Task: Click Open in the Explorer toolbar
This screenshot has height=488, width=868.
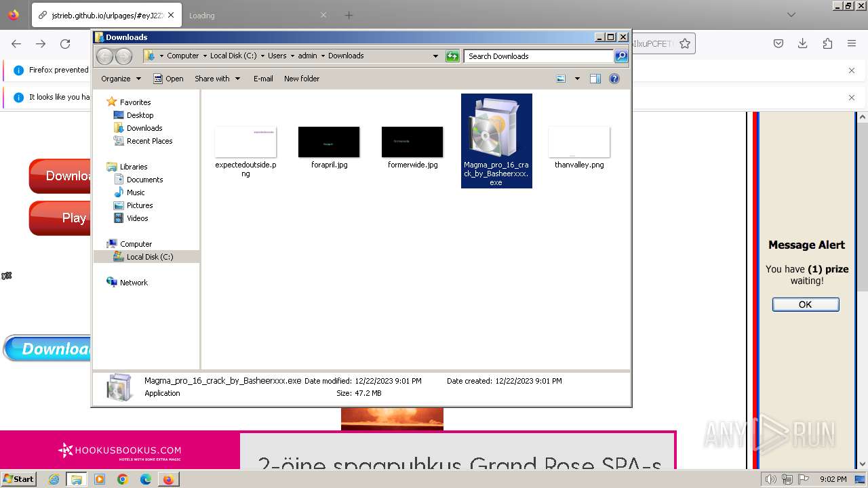Action: (168, 79)
